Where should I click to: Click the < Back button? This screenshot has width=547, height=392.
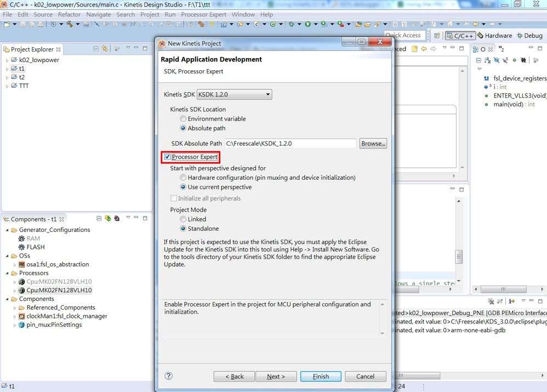coord(234,376)
